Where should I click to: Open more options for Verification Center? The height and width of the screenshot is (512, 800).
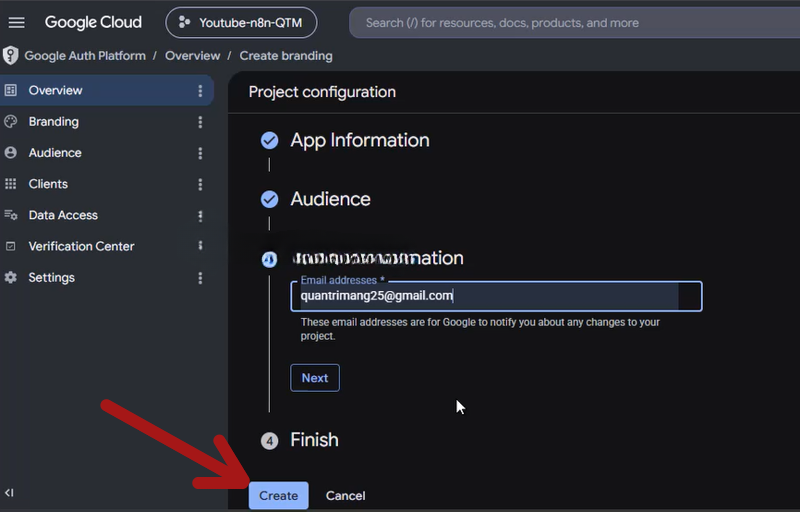(x=200, y=246)
